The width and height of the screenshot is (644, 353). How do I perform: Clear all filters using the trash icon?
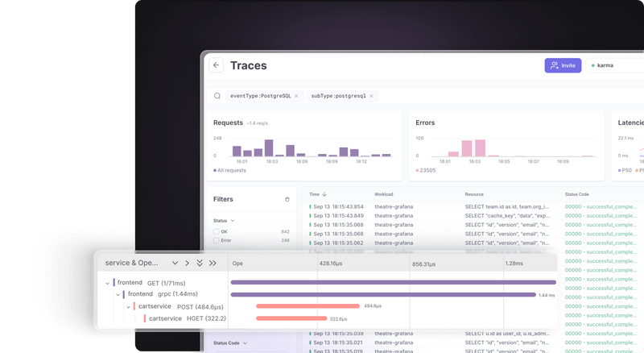tap(287, 199)
